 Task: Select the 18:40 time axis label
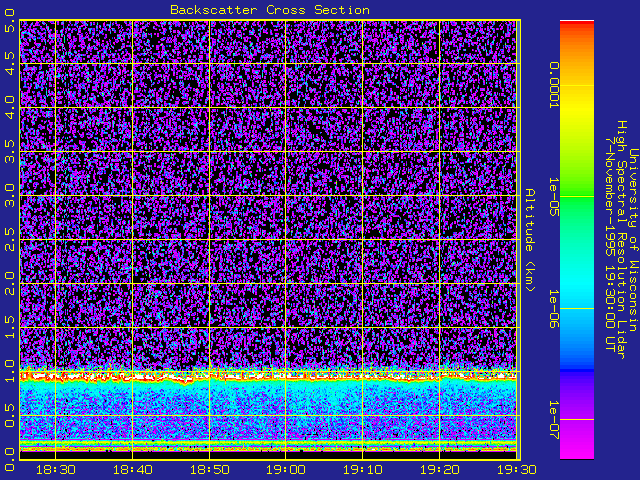[x=132, y=470]
